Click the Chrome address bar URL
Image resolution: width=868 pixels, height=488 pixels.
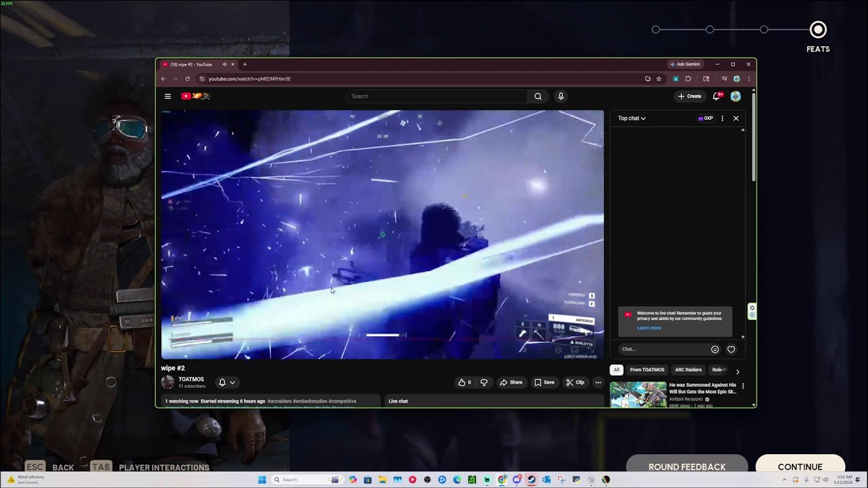[250, 79]
